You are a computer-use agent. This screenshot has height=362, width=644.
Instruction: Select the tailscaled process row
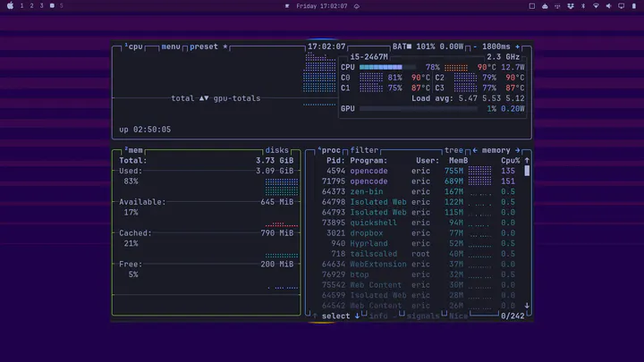(419, 254)
